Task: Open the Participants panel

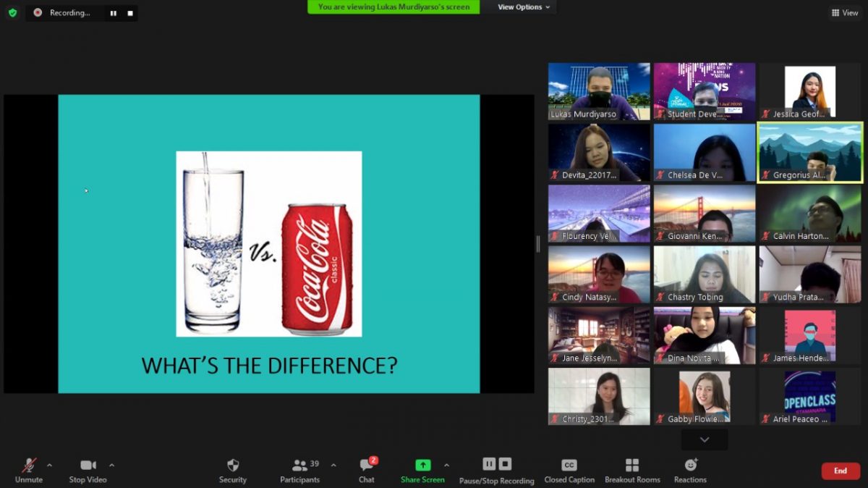Action: [x=300, y=470]
